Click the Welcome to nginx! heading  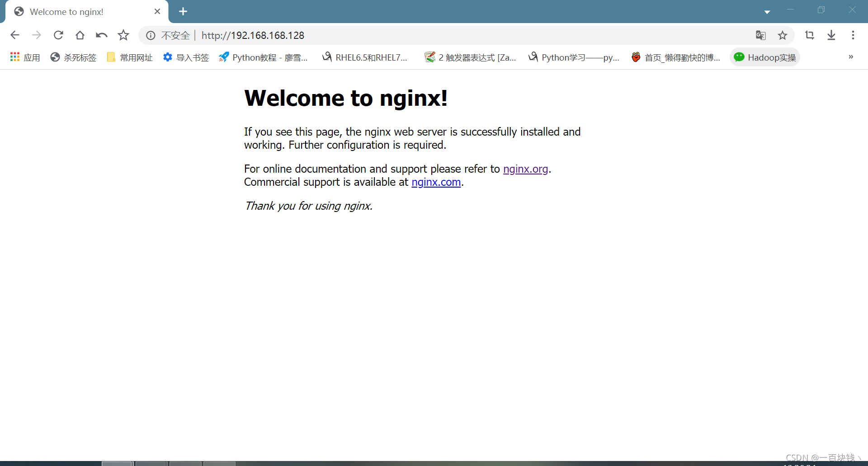click(346, 98)
